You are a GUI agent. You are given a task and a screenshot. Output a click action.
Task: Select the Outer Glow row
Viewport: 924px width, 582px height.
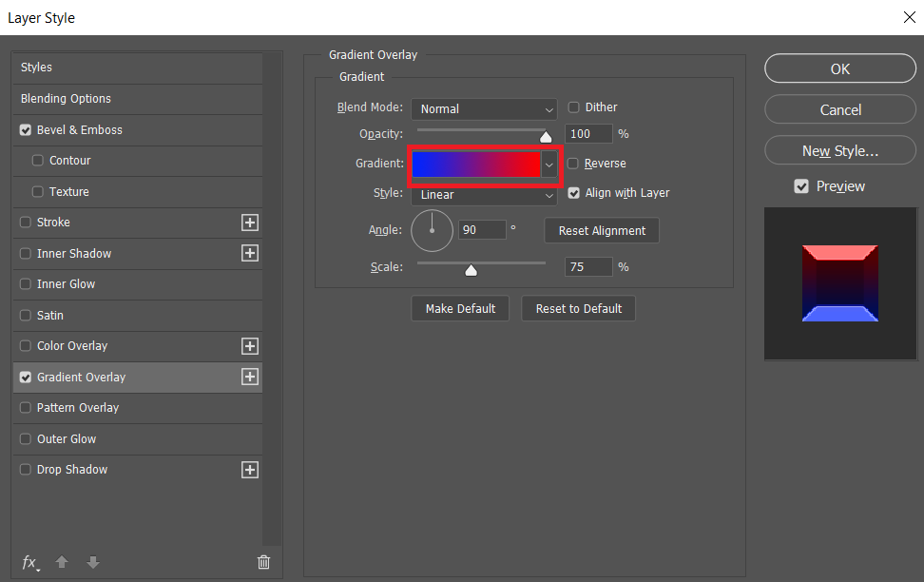pyautogui.click(x=138, y=439)
